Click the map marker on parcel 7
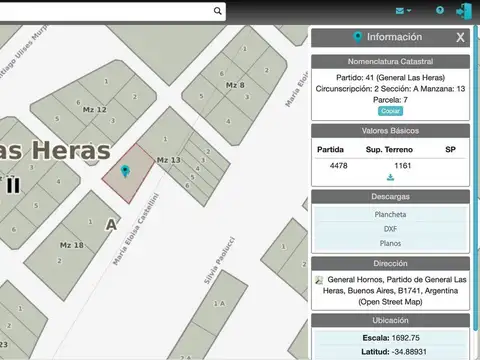 [125, 171]
